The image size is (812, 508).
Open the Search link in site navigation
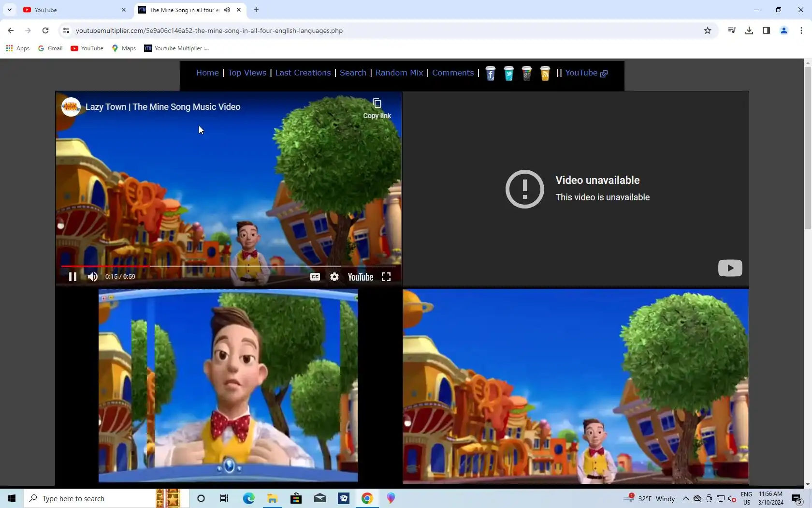click(x=353, y=73)
